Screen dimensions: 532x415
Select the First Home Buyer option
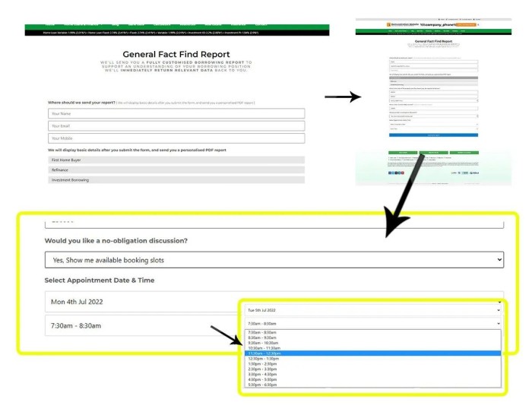click(x=176, y=160)
